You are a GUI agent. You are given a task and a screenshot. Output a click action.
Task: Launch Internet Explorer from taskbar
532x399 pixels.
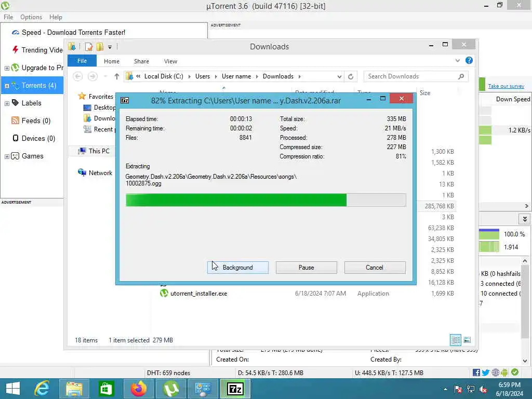point(42,389)
